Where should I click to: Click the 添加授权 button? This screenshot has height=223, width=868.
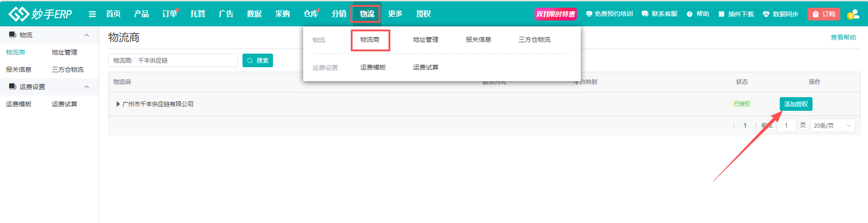(x=796, y=104)
